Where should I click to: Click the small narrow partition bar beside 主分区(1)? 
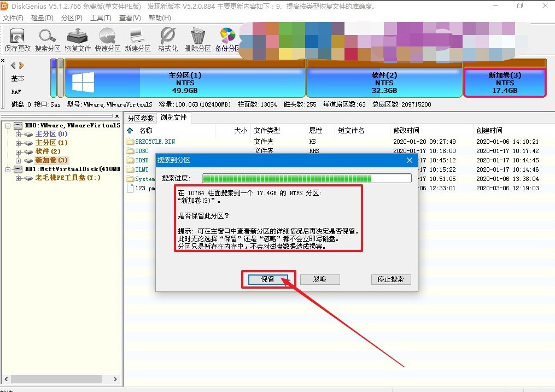pyautogui.click(x=61, y=78)
